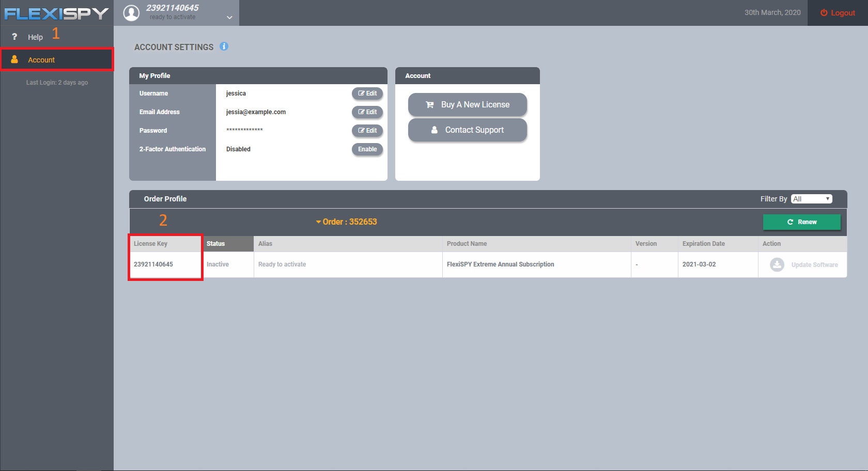Click the jessia@example.com email value
868x471 pixels.
pyautogui.click(x=256, y=112)
